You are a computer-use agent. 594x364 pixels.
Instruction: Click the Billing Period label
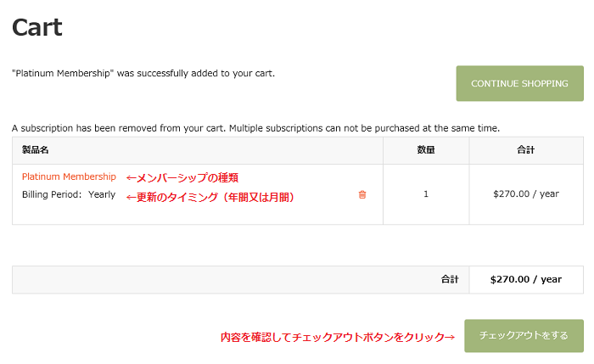point(52,194)
